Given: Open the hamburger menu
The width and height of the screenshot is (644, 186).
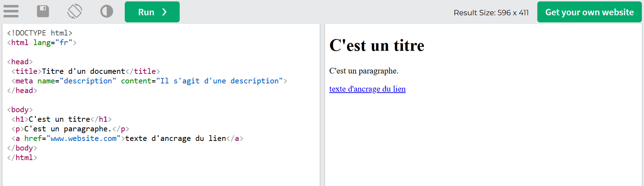Looking at the screenshot, I should click(11, 11).
